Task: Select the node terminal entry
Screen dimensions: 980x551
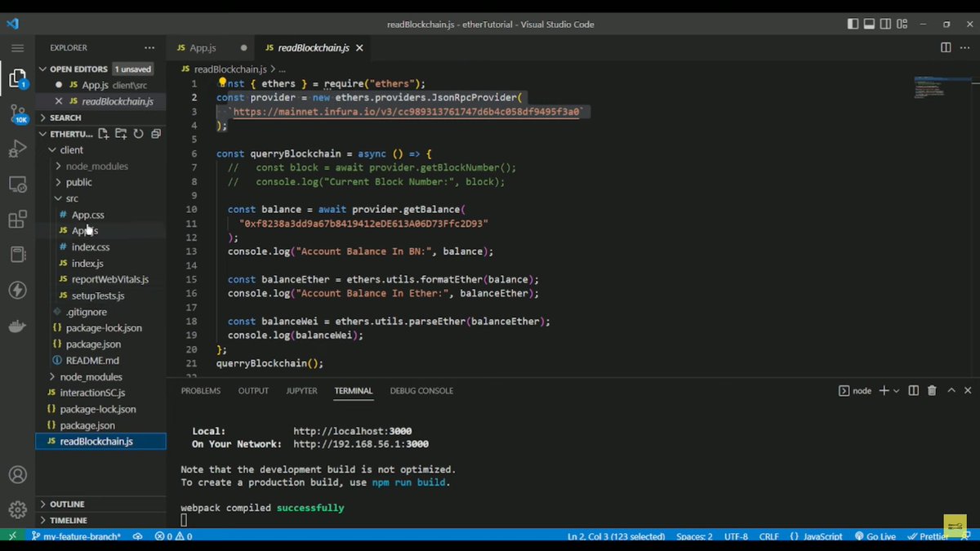Action: tap(855, 391)
